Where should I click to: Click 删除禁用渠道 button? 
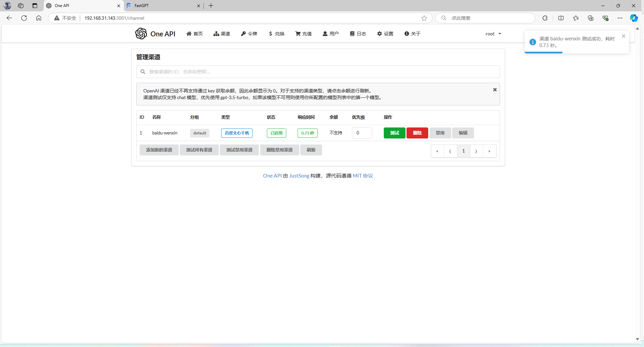[280, 150]
